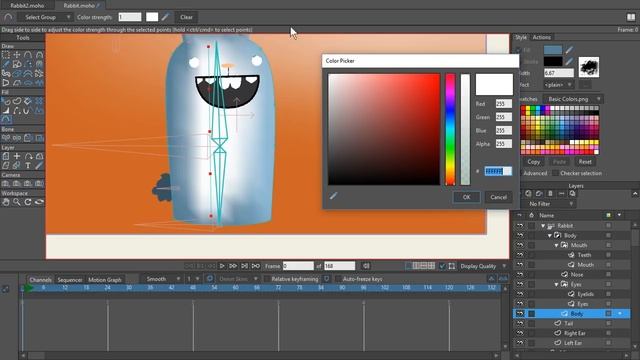Select the Select Bone tool
The image size is (640, 360).
coord(6,138)
